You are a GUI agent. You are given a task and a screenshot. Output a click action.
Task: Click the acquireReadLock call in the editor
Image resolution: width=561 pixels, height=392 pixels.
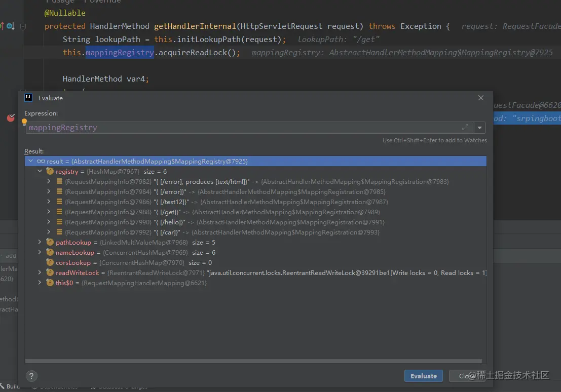193,53
